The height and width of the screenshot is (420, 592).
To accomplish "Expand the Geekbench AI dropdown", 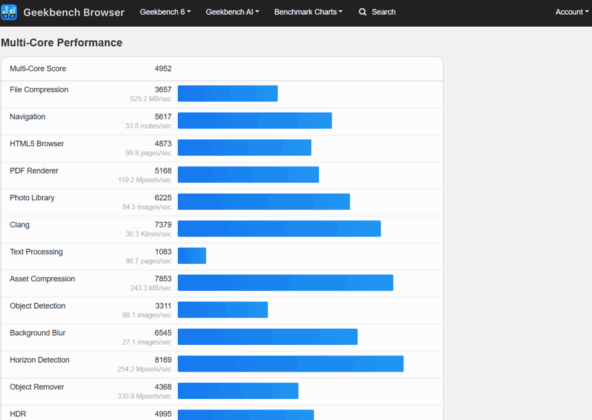I will point(232,12).
